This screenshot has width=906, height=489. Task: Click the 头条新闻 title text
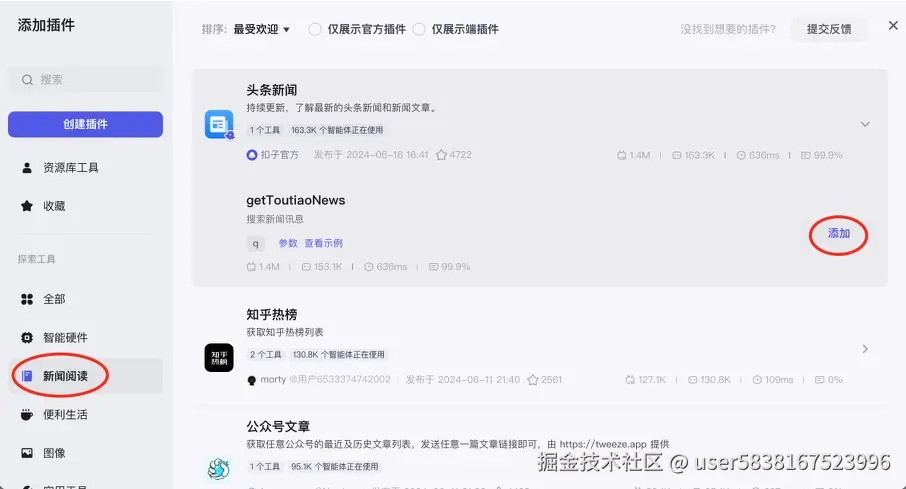(272, 90)
